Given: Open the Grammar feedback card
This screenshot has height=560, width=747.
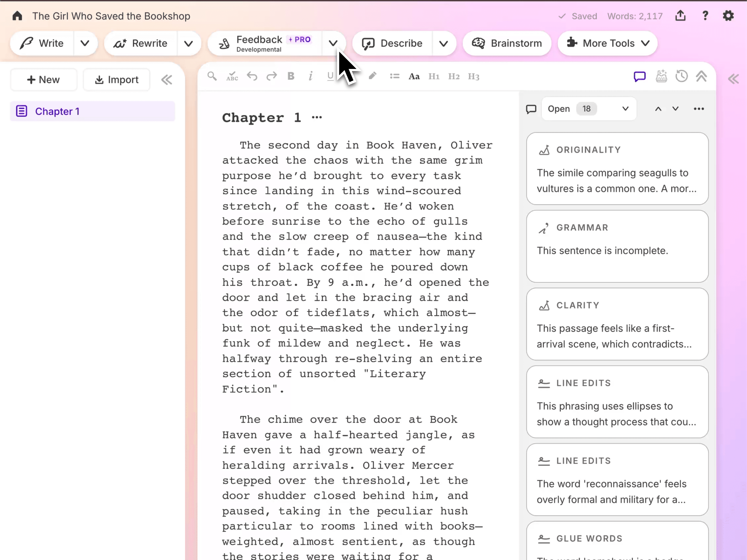Looking at the screenshot, I should pyautogui.click(x=617, y=246).
